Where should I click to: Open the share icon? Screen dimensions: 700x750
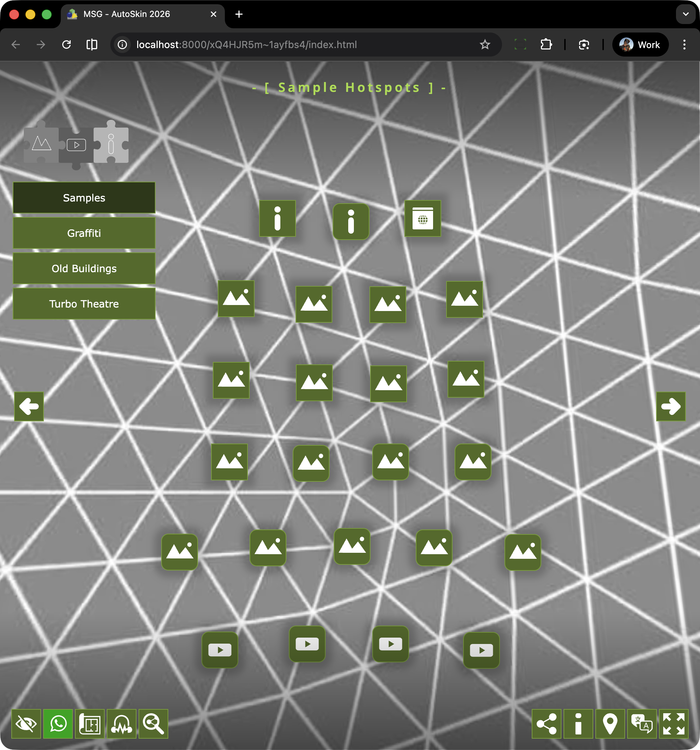(x=546, y=723)
